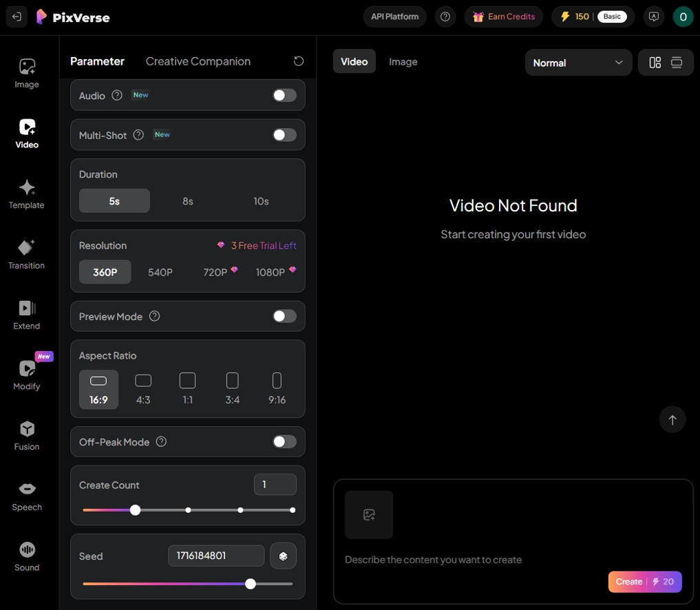Image resolution: width=700 pixels, height=610 pixels.
Task: Click the Seed value field 1716184801
Action: pos(216,556)
